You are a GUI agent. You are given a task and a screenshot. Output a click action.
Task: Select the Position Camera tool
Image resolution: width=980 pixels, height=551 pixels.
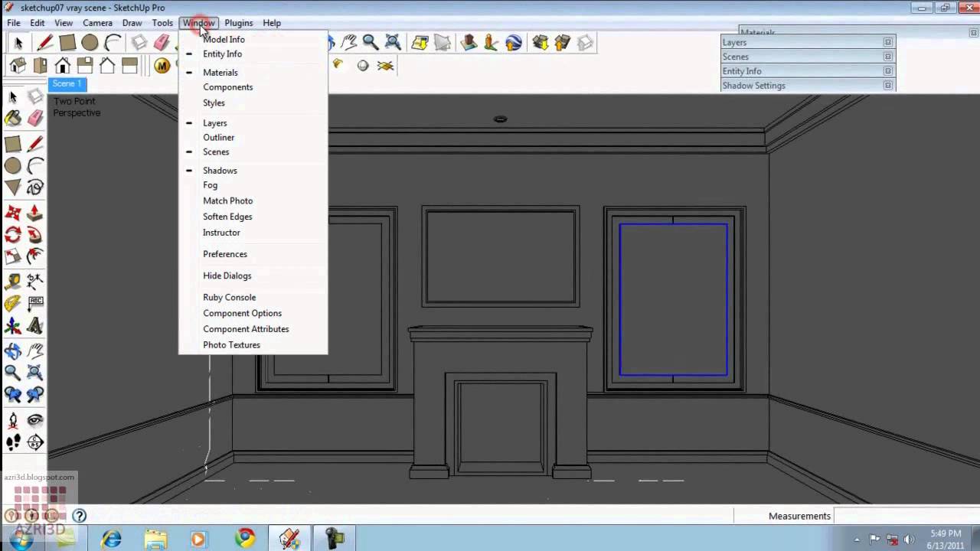(13, 420)
